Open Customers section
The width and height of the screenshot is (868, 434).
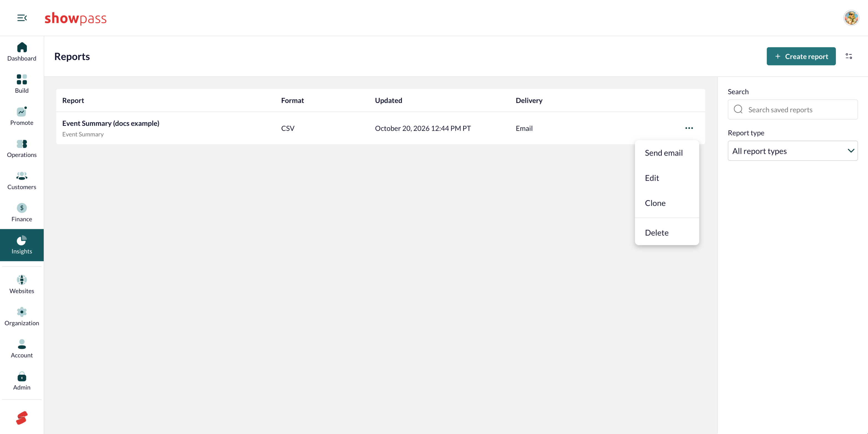pos(22,181)
